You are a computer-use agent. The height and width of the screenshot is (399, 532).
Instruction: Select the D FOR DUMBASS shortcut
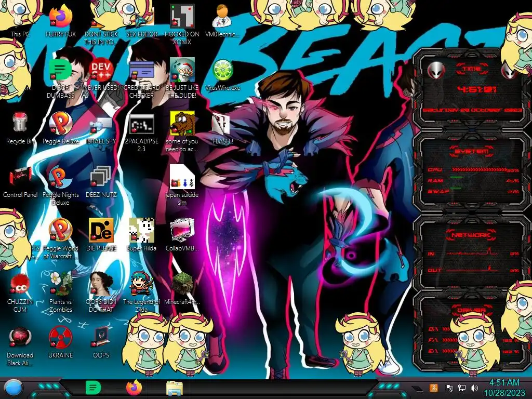point(60,78)
